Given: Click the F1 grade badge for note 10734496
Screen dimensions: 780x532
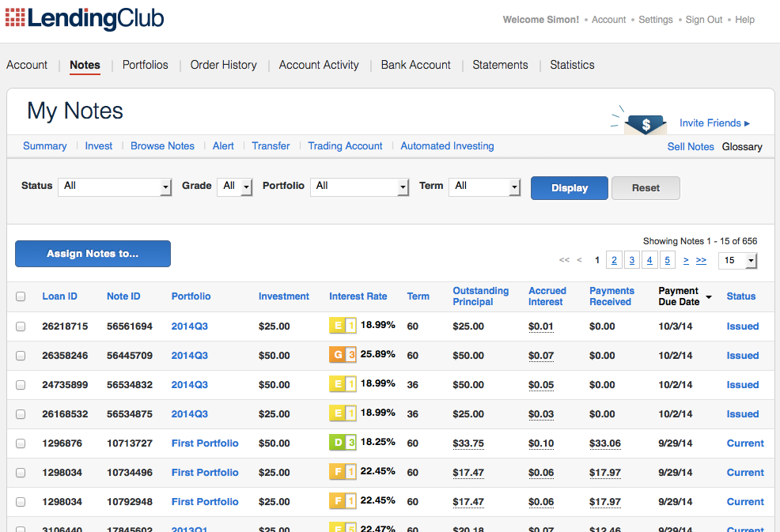Looking at the screenshot, I should [x=343, y=473].
